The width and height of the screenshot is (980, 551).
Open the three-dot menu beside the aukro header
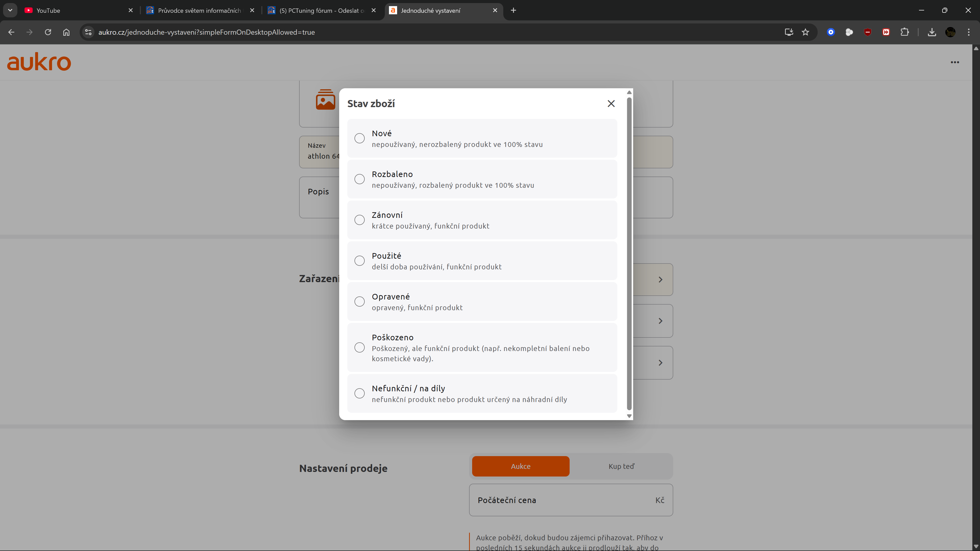pos(954,62)
